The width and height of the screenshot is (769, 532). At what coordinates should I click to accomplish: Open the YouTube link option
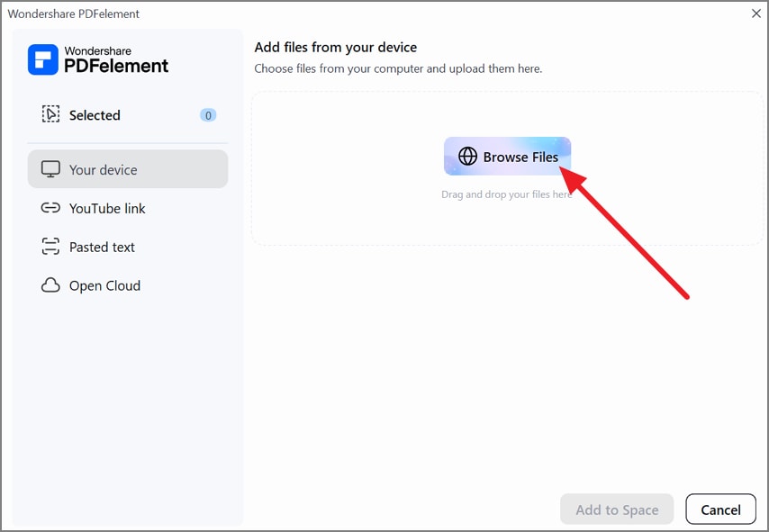[128, 208]
